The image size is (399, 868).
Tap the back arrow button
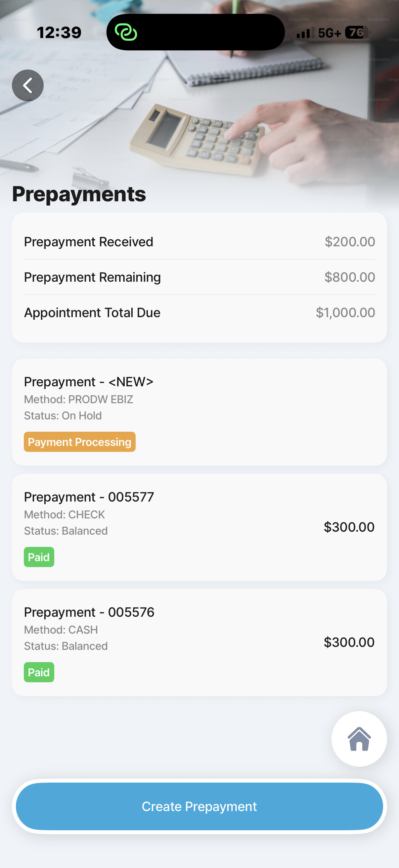click(x=27, y=86)
